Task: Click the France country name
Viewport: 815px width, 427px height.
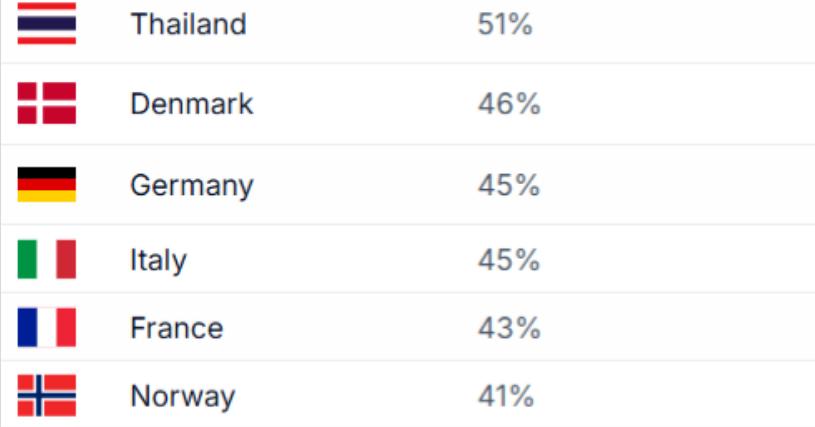Action: coord(176,328)
